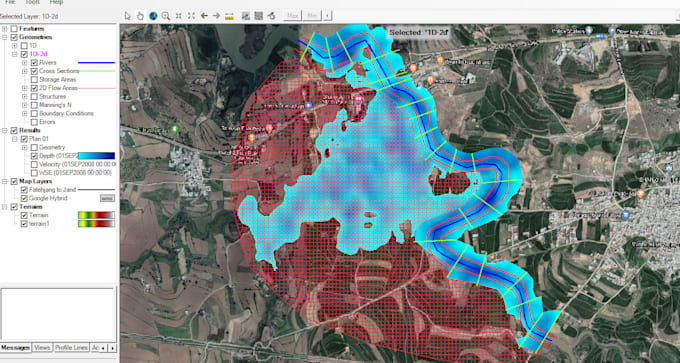This screenshot has width=680, height=363.
Task: Enable the Storage Areas checkbox
Action: click(x=34, y=79)
